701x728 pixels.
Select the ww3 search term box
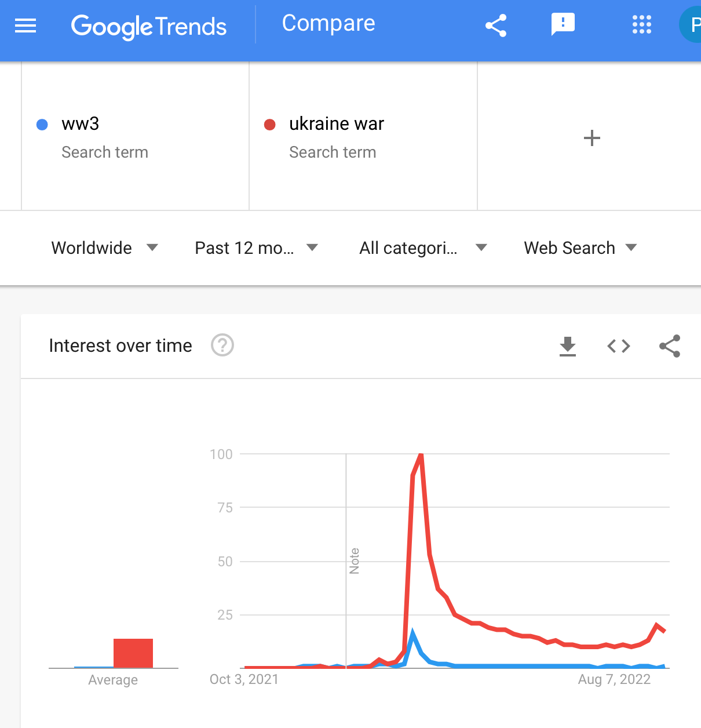pos(135,137)
